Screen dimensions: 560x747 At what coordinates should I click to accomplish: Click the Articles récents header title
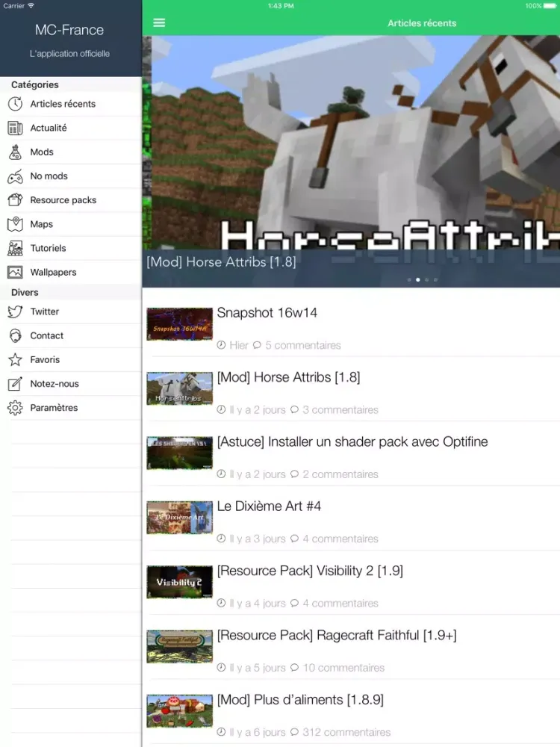[422, 23]
